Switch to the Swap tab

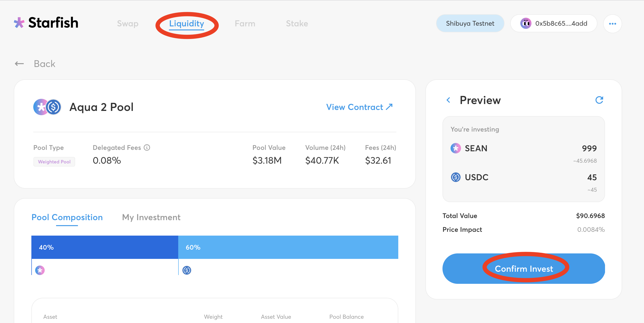[x=128, y=24]
